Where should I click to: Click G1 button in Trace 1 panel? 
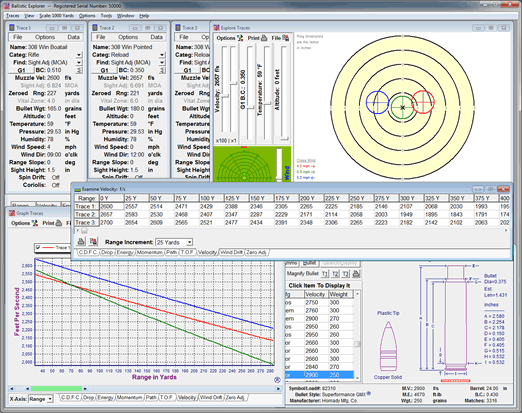[x=21, y=70]
